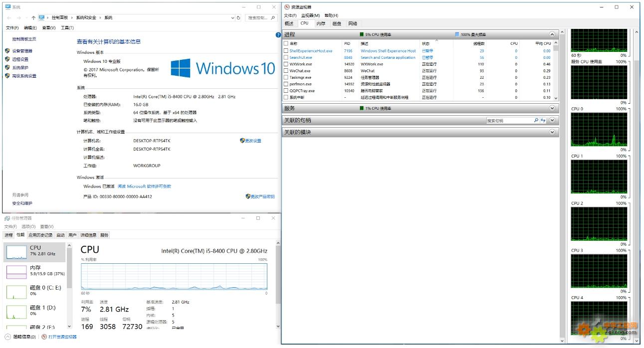The image size is (644, 348).
Task: Click the 打开资源监视器 link
Action: tap(62, 337)
